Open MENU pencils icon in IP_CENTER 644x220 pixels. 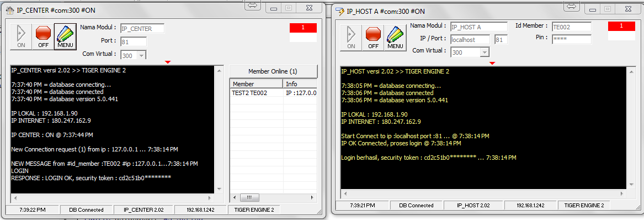[65, 36]
